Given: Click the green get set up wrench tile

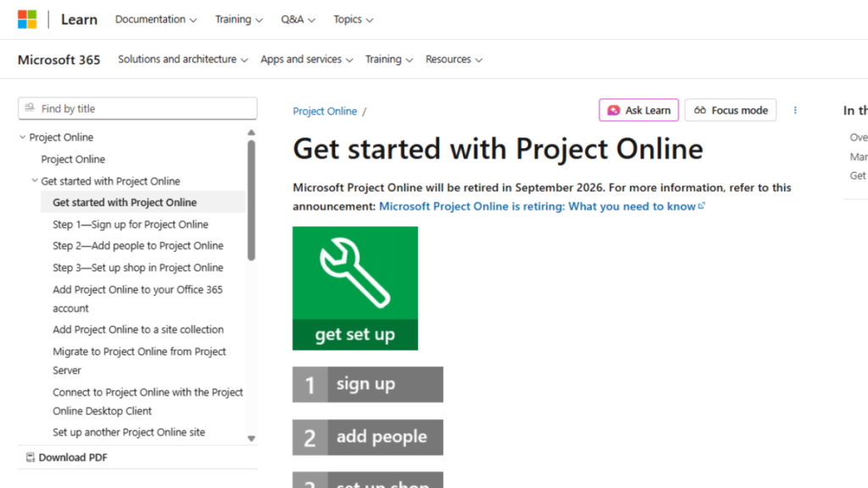Looking at the screenshot, I should point(355,288).
